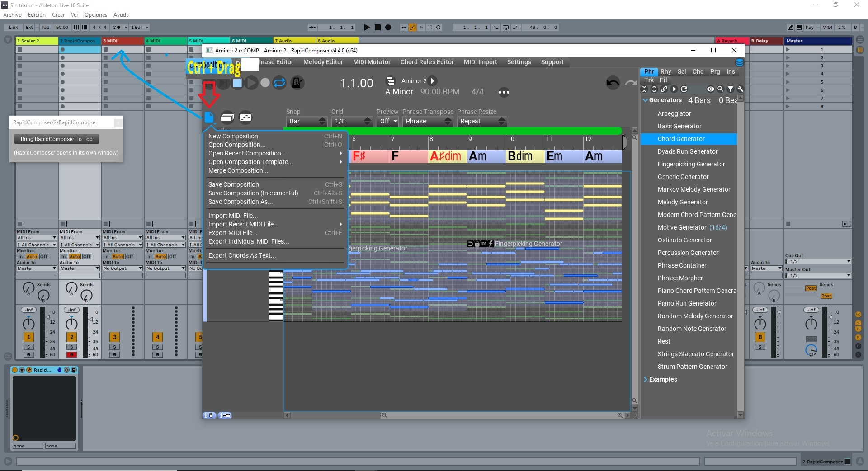Open the browser filter funnel
Viewport: 868px width, 471px height.
click(731, 89)
